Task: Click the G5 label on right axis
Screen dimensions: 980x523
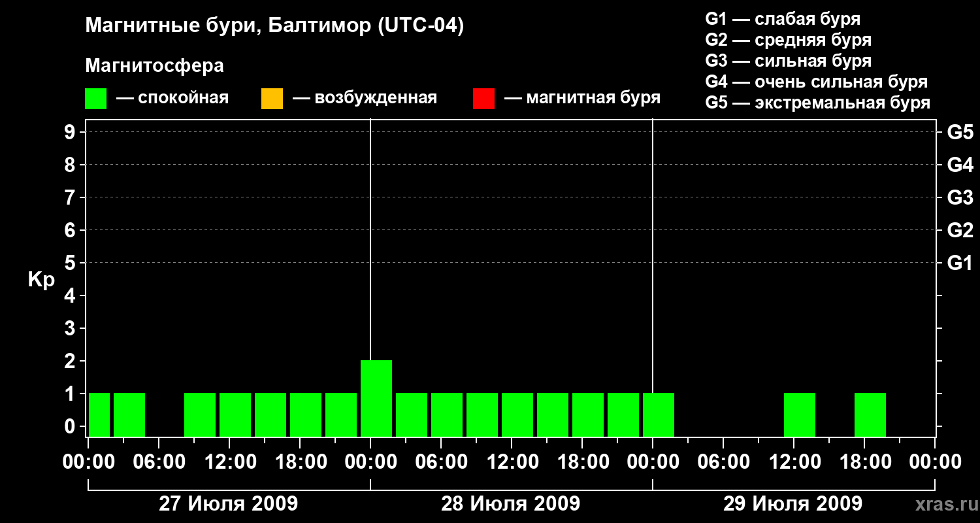Action: tap(960, 132)
